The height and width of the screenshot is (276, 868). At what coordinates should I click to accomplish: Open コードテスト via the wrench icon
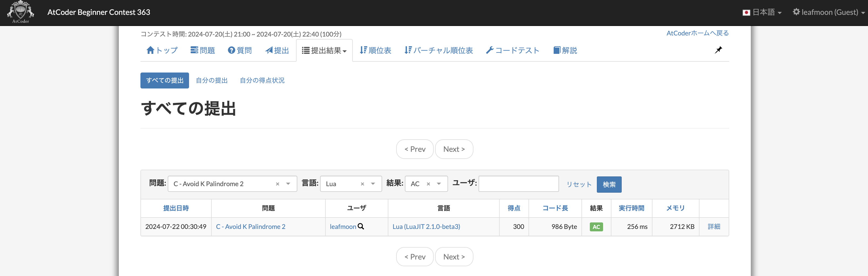click(x=490, y=50)
